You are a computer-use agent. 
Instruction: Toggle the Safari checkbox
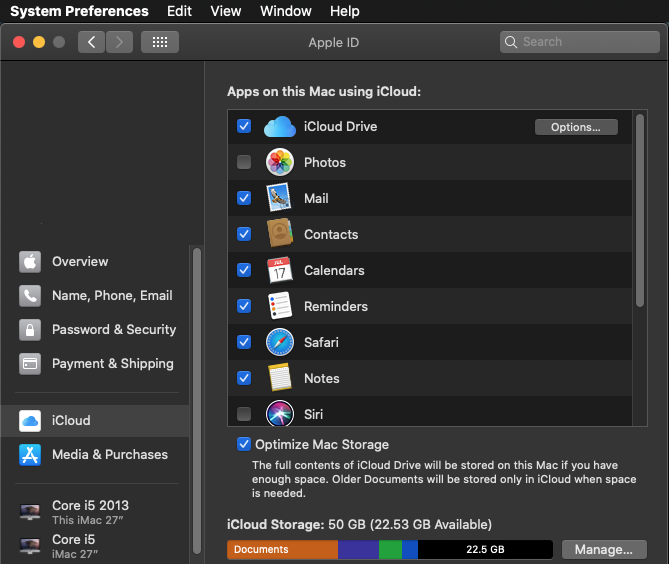point(244,342)
